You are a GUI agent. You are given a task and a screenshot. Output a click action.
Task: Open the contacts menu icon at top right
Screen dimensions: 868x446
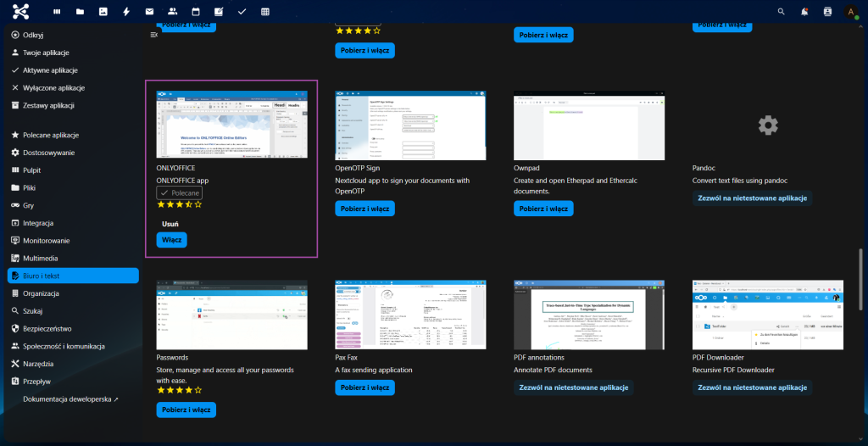coord(827,12)
